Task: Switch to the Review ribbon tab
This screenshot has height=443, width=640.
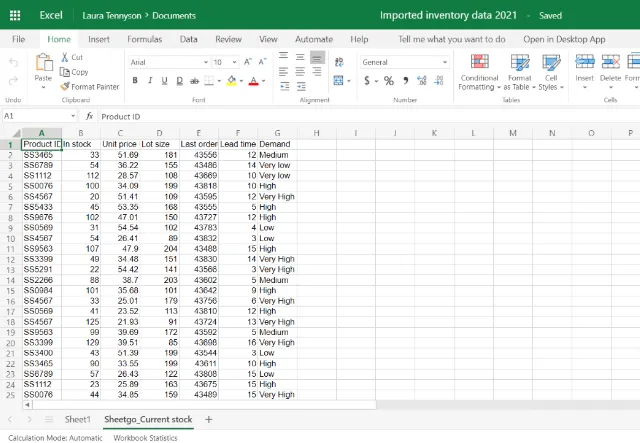Action: click(x=228, y=39)
